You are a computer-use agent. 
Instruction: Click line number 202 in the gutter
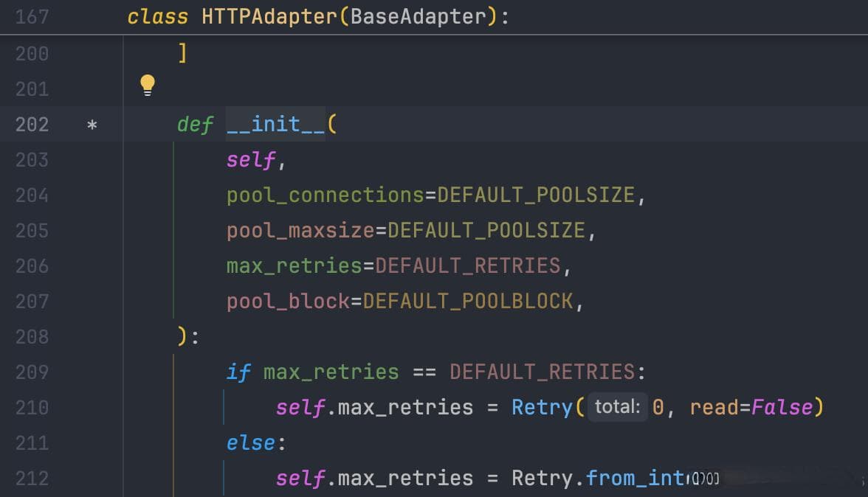(x=32, y=125)
